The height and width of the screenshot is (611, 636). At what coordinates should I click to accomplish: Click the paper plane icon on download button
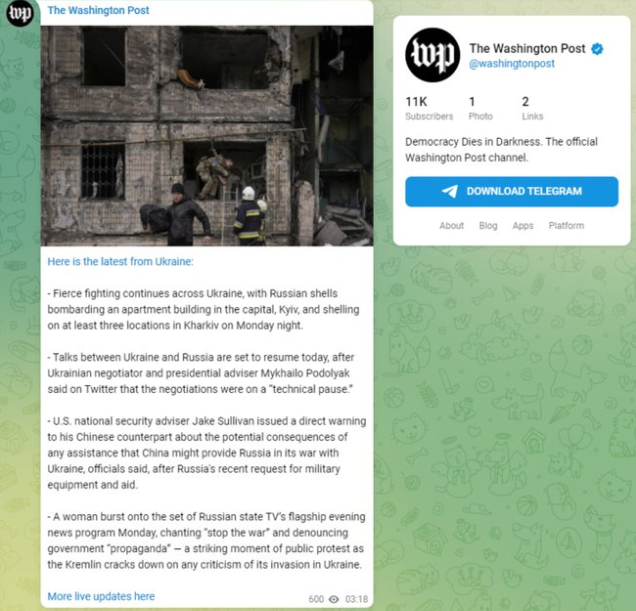tap(449, 191)
